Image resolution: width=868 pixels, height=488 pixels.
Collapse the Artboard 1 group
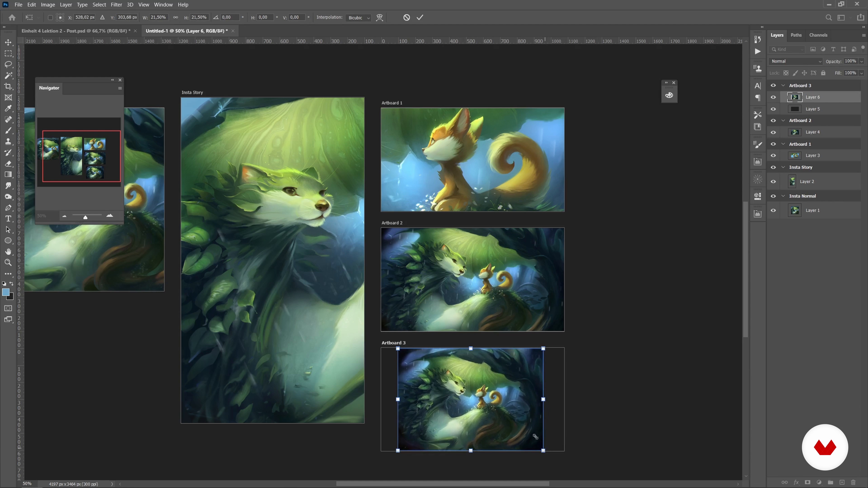pyautogui.click(x=783, y=144)
